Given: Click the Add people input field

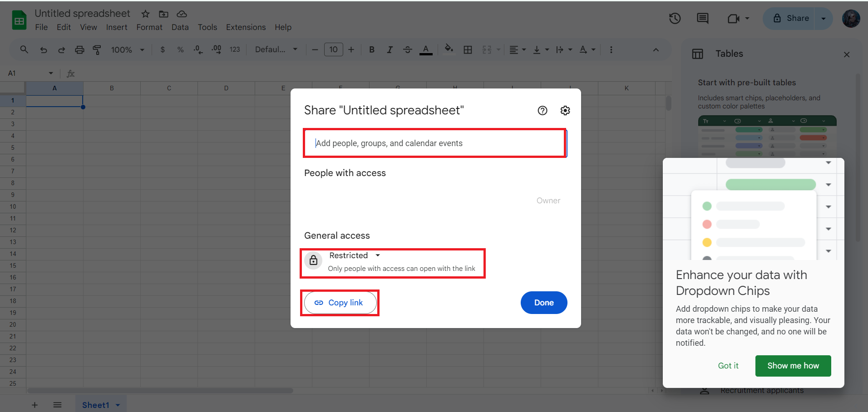Looking at the screenshot, I should click(x=434, y=143).
